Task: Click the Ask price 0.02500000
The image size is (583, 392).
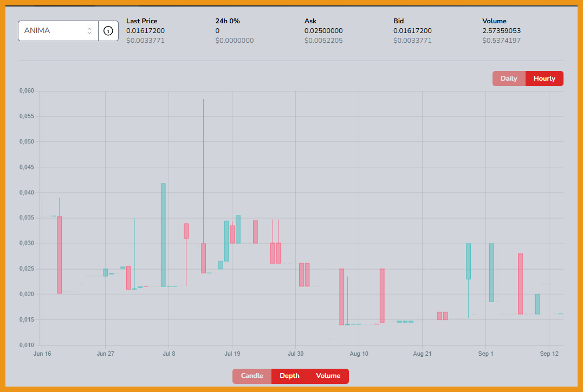Action: point(323,31)
